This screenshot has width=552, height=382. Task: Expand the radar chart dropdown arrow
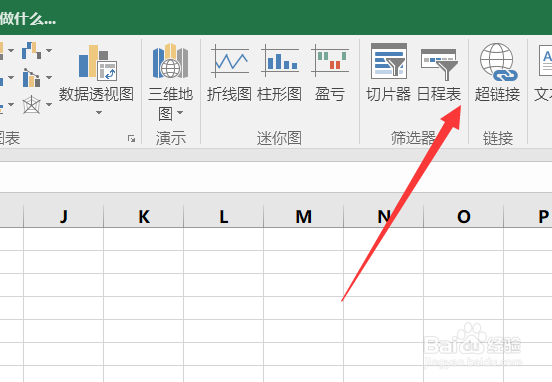click(49, 104)
